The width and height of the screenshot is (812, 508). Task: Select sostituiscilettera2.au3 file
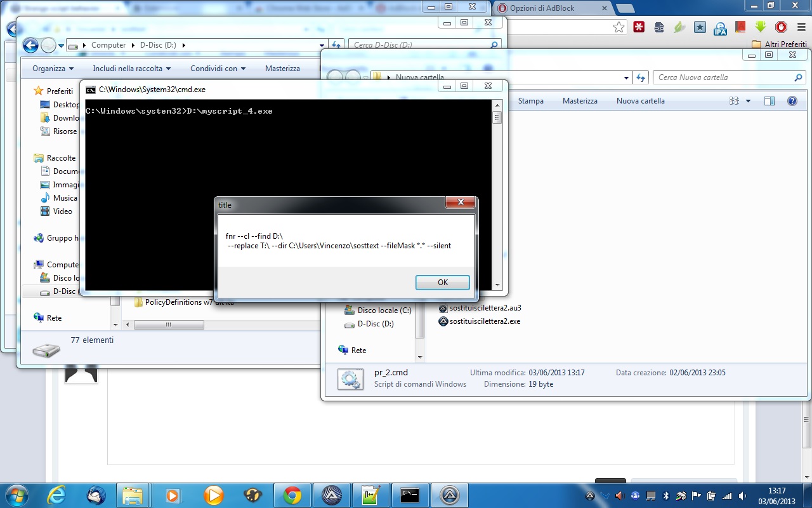(x=480, y=308)
